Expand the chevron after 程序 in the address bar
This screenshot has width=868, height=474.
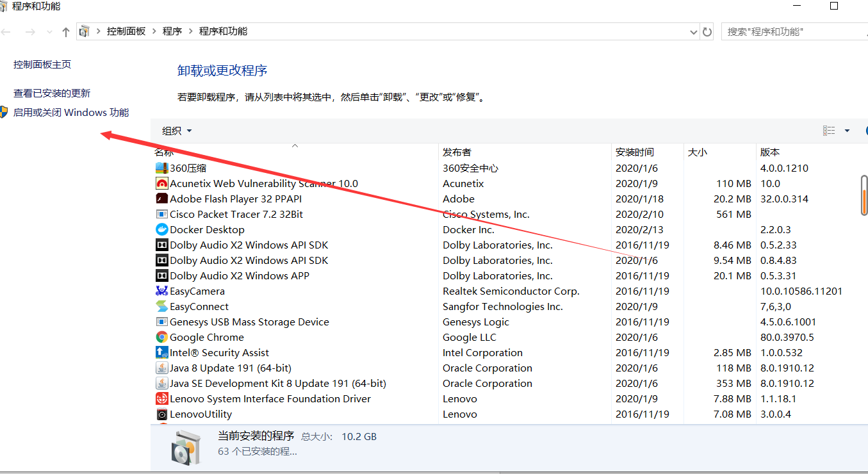pyautogui.click(x=190, y=31)
